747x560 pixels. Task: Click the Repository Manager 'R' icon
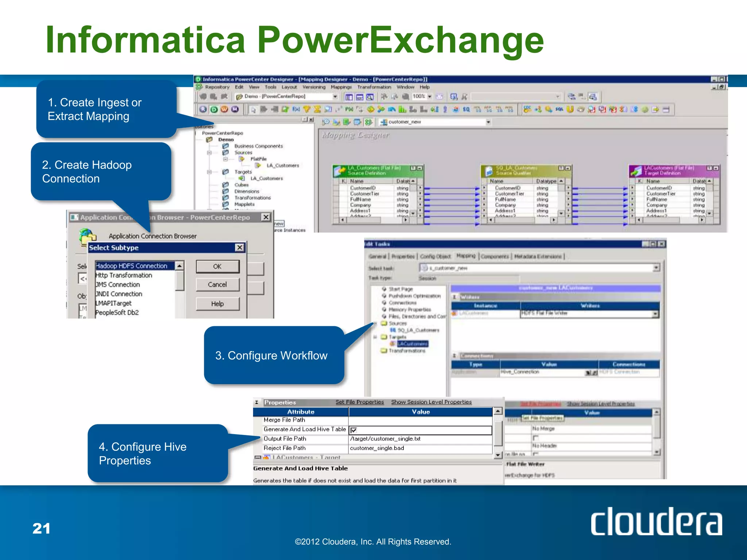point(203,109)
